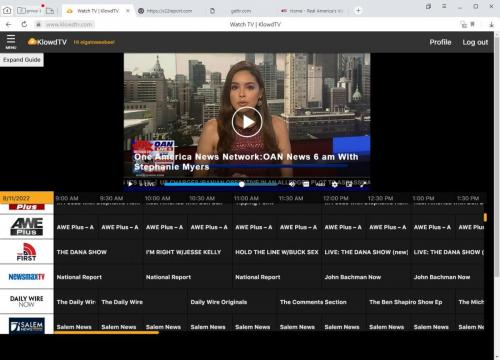Open the tab islands icon beside workspaces
The height and width of the screenshot is (360, 500).
50,11
